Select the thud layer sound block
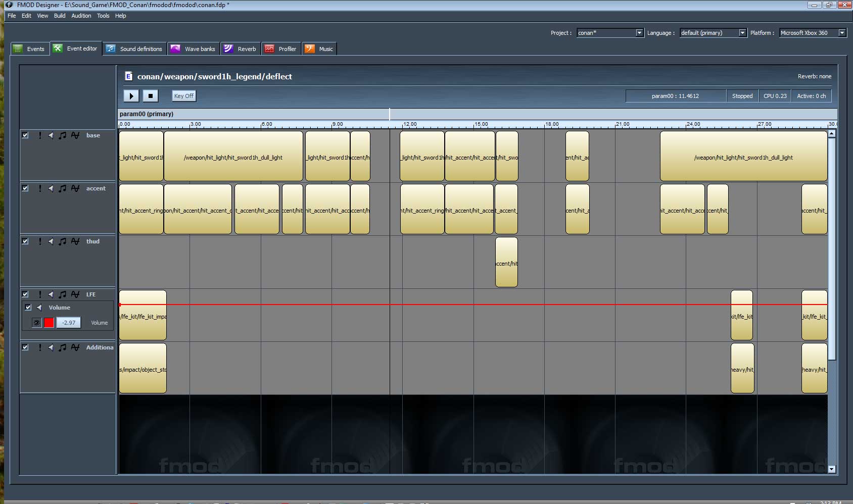The height and width of the screenshot is (504, 853). pyautogui.click(x=506, y=262)
